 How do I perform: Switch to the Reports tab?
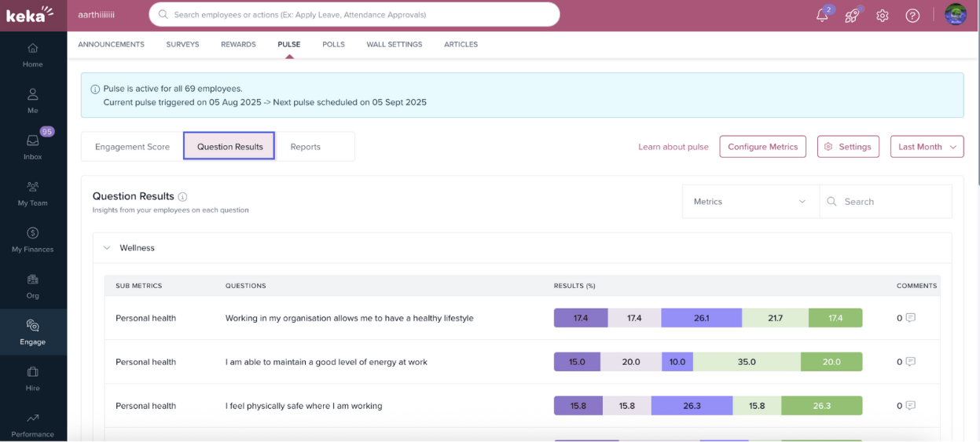[305, 147]
